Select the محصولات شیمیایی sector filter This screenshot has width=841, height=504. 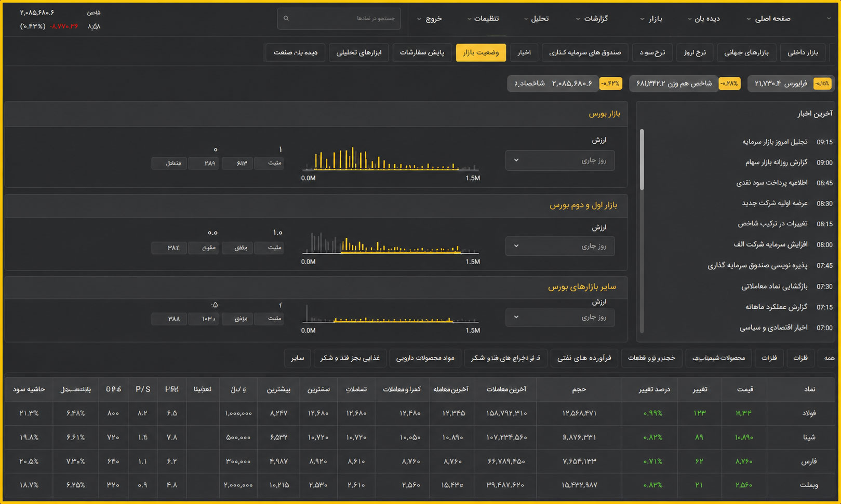click(x=718, y=358)
